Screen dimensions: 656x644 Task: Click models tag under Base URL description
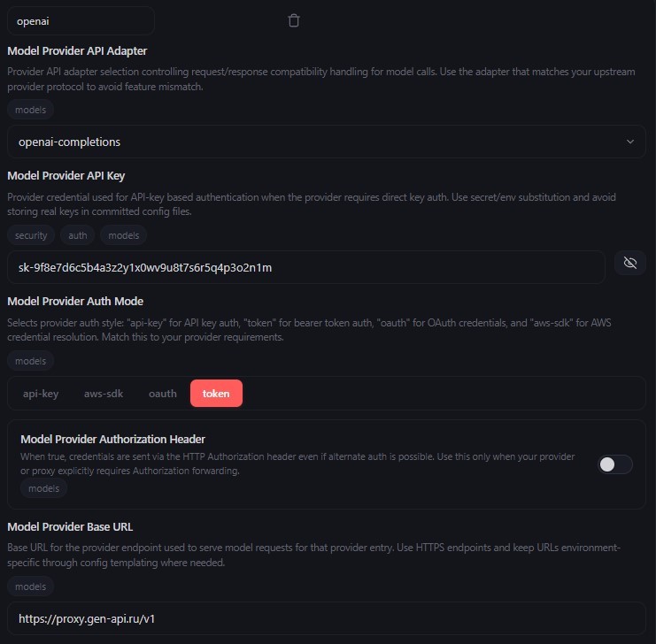[x=31, y=586]
